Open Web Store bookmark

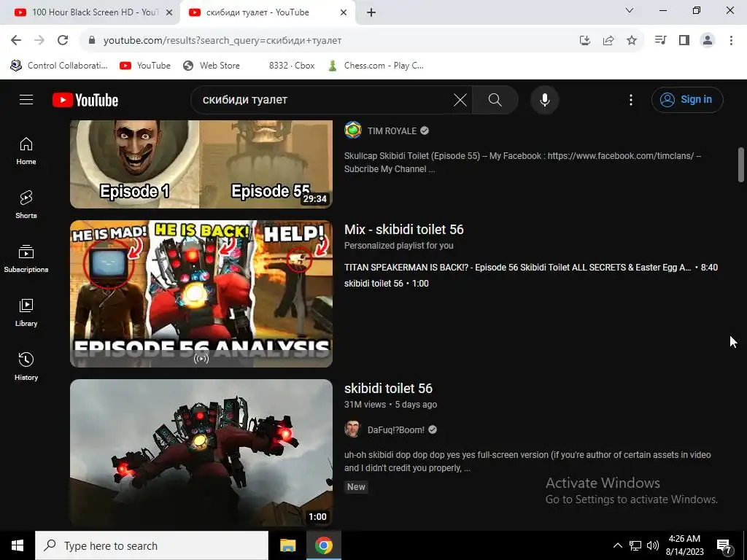pyautogui.click(x=212, y=65)
